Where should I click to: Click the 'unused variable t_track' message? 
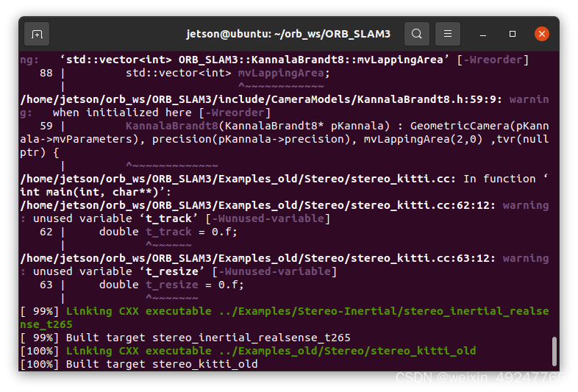[182, 218]
